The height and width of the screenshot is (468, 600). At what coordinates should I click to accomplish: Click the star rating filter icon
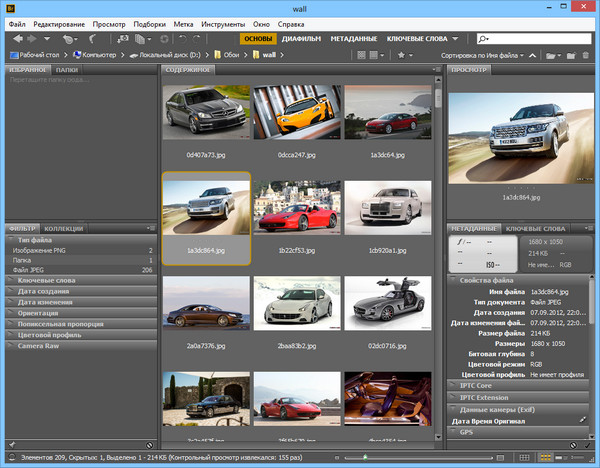[x=401, y=54]
